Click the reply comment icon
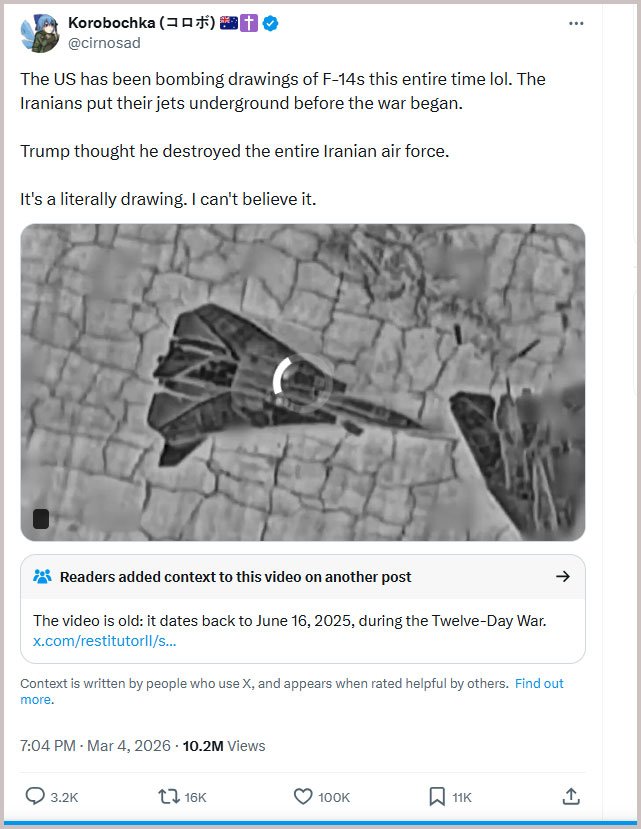Screen dimensions: 641x829 [x=35, y=796]
